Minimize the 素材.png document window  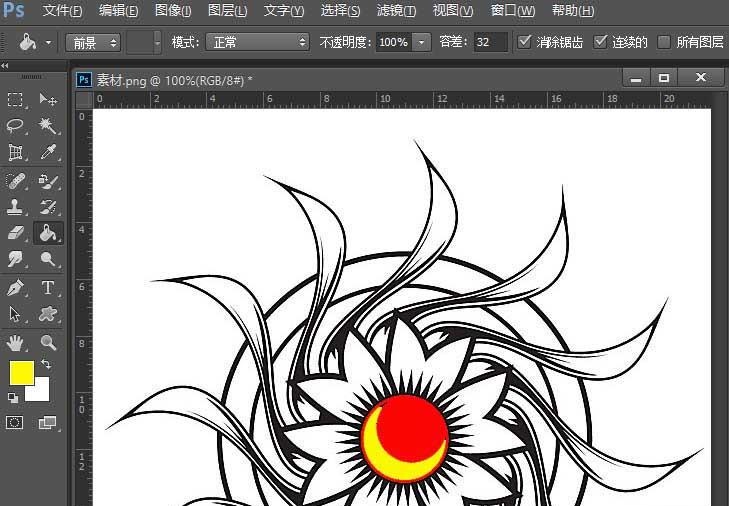tap(636, 78)
